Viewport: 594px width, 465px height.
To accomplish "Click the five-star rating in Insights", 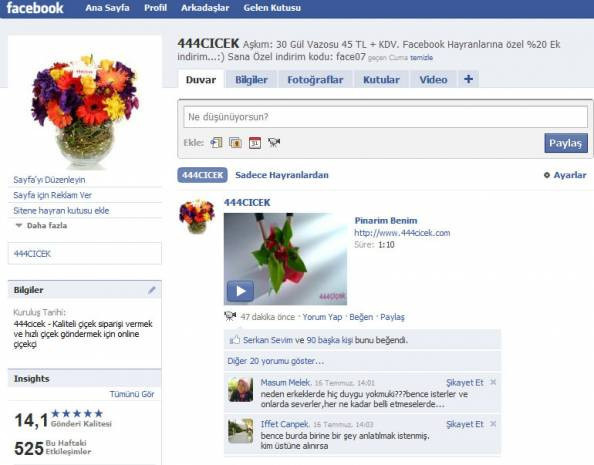I will coord(77,413).
